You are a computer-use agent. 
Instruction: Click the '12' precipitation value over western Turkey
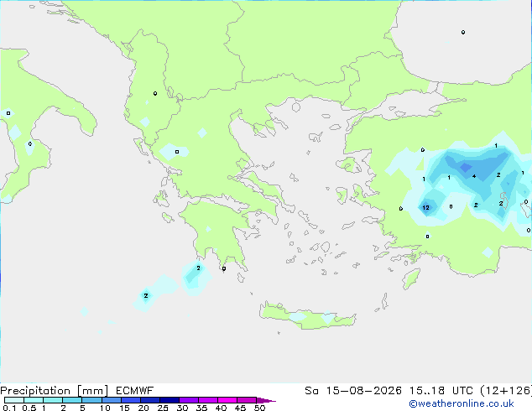click(x=425, y=207)
